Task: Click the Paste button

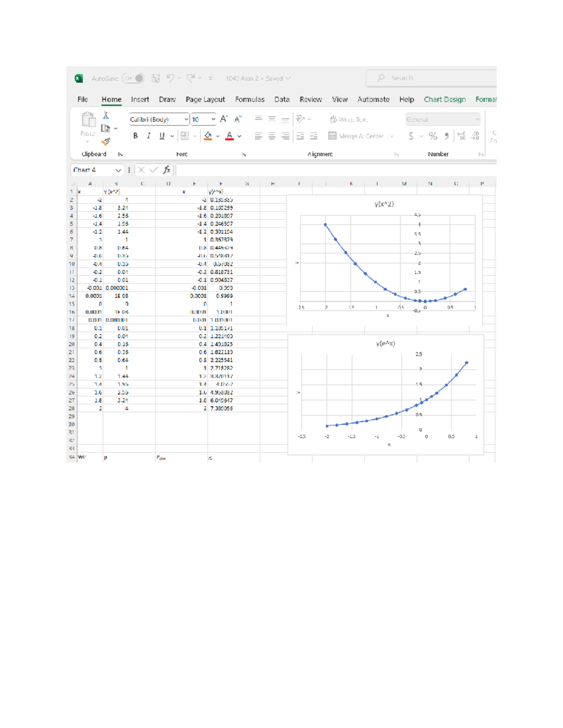Action: (x=88, y=124)
